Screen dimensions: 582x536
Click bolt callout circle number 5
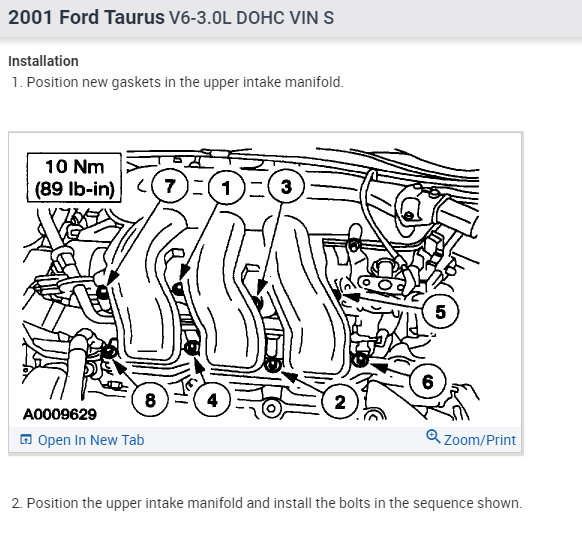coord(440,311)
